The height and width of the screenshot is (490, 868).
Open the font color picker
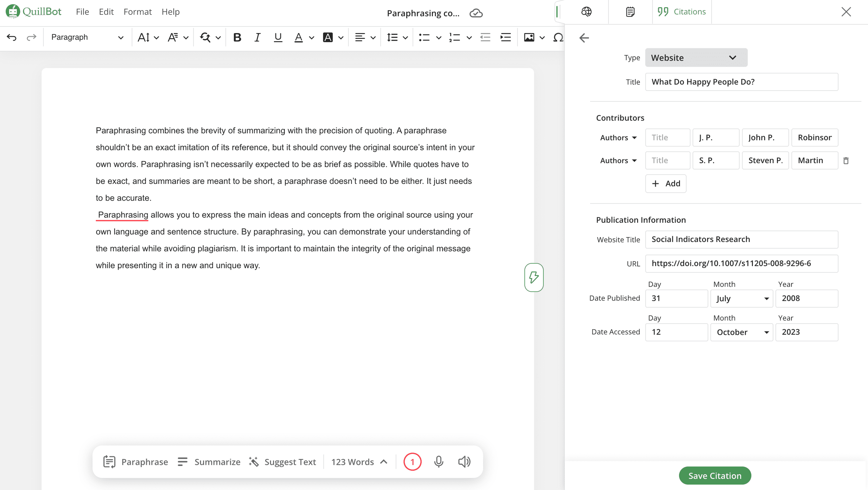(298, 37)
